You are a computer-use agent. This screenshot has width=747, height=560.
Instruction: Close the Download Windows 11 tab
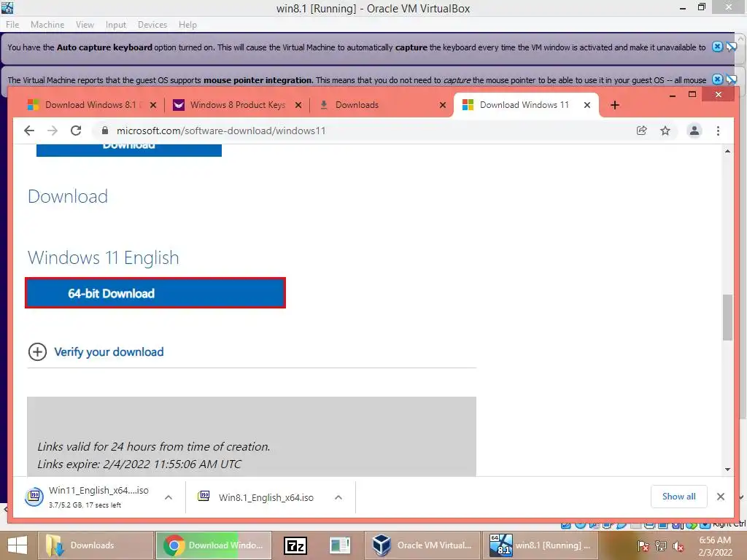[587, 105]
